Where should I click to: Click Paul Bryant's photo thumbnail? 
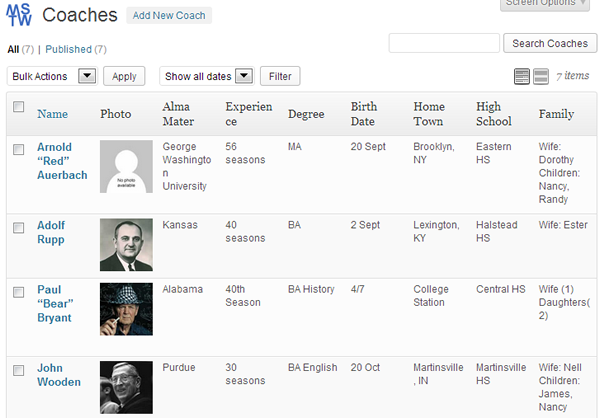coord(126,309)
